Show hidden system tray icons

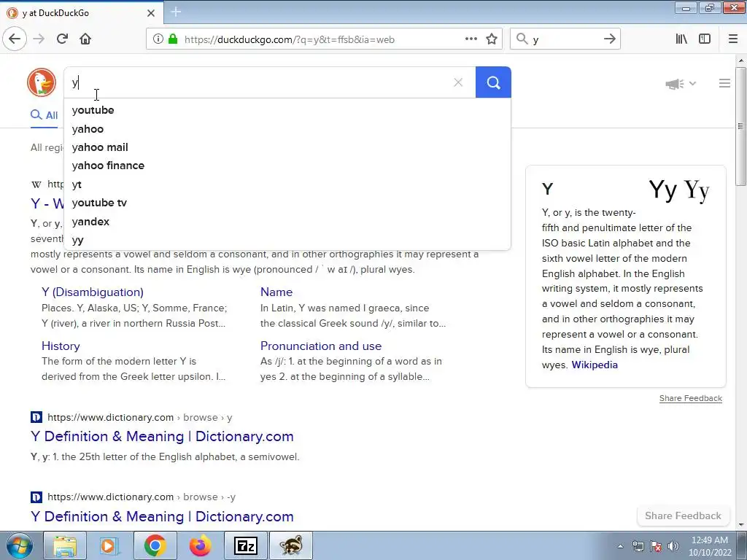pos(620,546)
